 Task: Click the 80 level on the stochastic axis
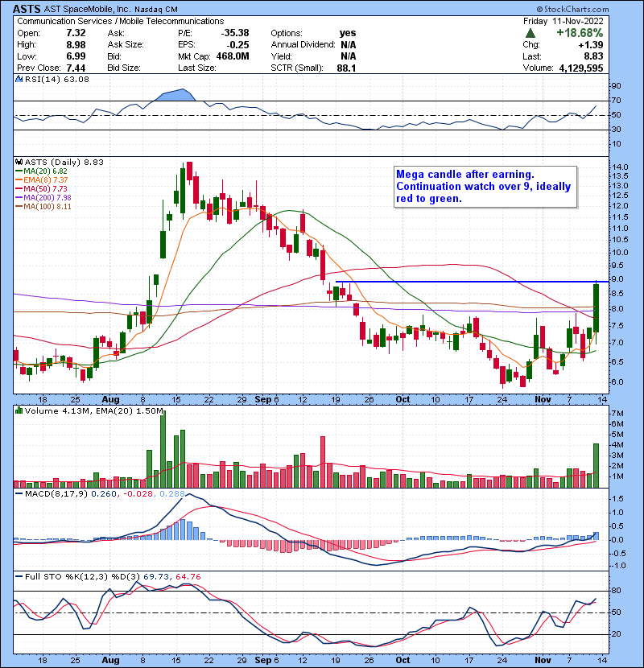coord(617,591)
